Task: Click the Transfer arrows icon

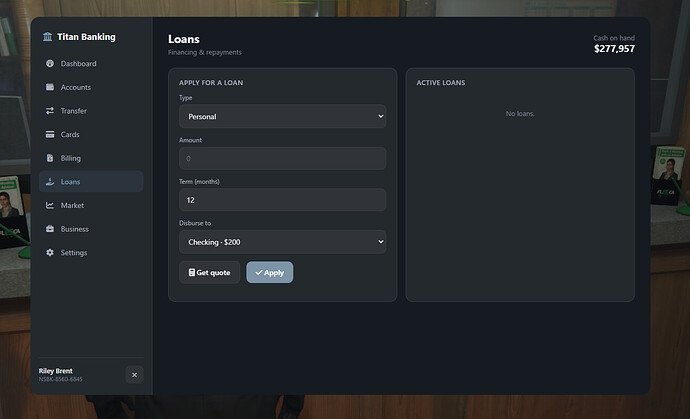Action: click(x=50, y=110)
